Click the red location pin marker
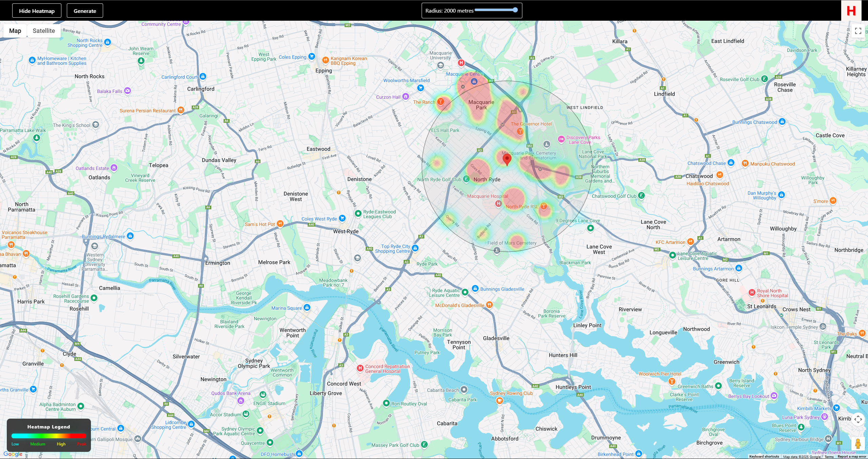This screenshot has width=868, height=459. click(x=507, y=159)
